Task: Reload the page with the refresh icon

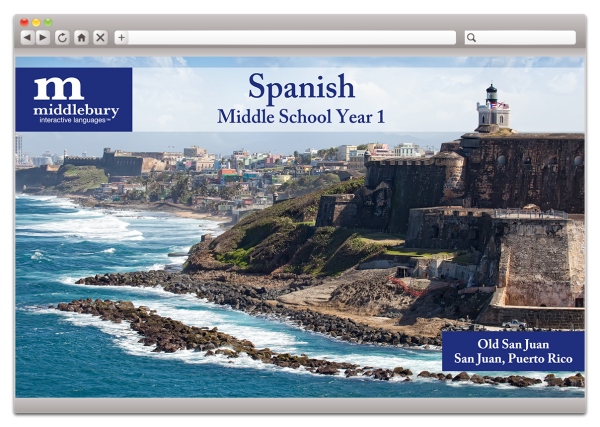Action: click(x=62, y=37)
